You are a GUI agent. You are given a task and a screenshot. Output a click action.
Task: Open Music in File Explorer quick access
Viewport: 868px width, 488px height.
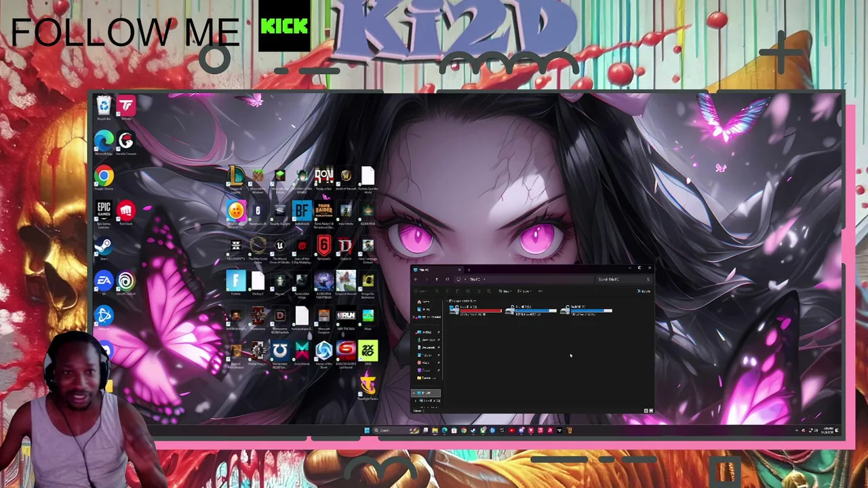427,363
